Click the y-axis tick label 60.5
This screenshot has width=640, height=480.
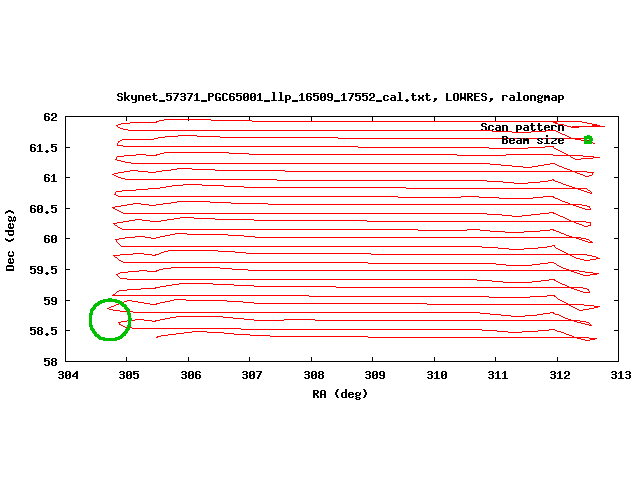[x=43, y=209]
